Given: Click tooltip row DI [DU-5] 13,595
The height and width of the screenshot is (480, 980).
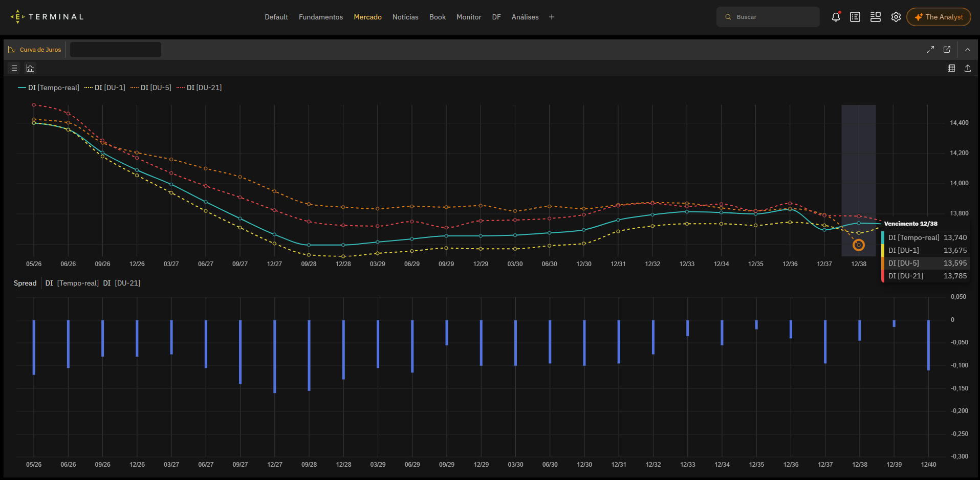Looking at the screenshot, I should tap(926, 263).
